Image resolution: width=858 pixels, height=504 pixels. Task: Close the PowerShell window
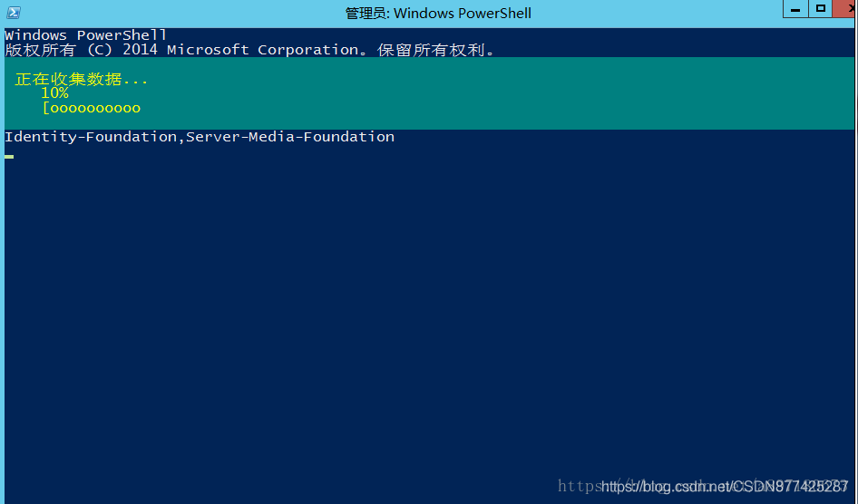(846, 9)
